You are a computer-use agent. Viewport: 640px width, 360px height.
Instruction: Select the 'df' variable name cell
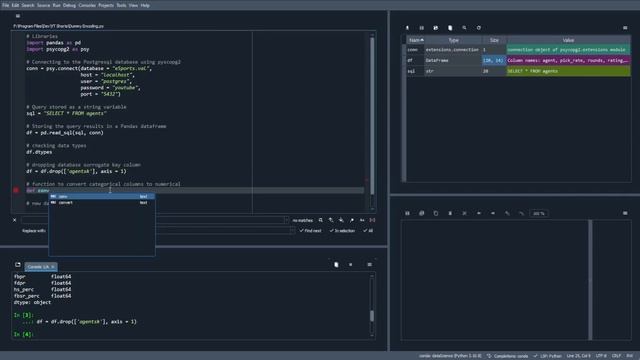click(x=415, y=60)
